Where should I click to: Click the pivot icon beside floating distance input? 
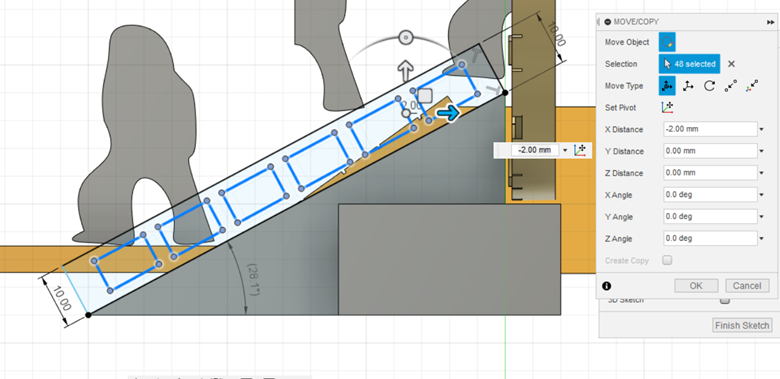[580, 150]
